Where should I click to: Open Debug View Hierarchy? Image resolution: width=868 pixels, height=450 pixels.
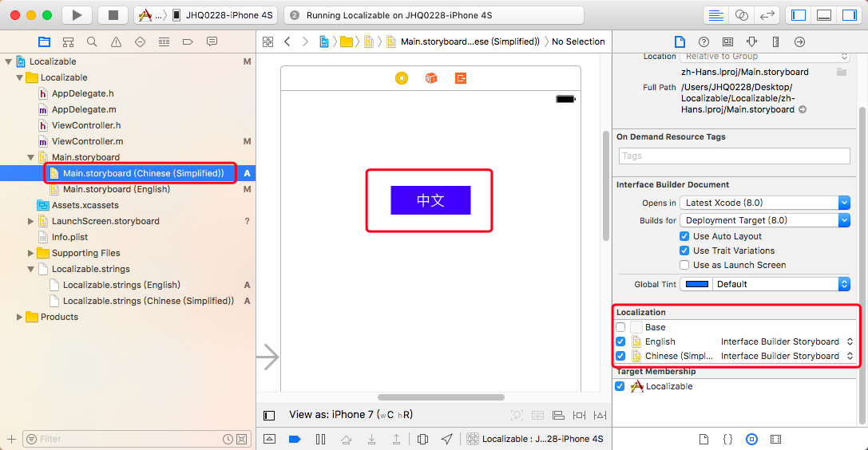[423, 439]
